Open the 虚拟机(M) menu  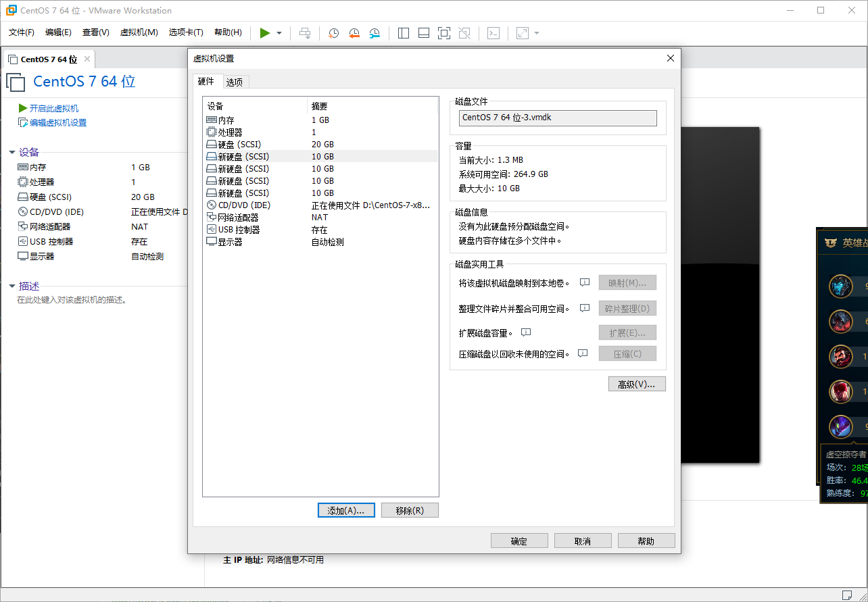tap(139, 32)
